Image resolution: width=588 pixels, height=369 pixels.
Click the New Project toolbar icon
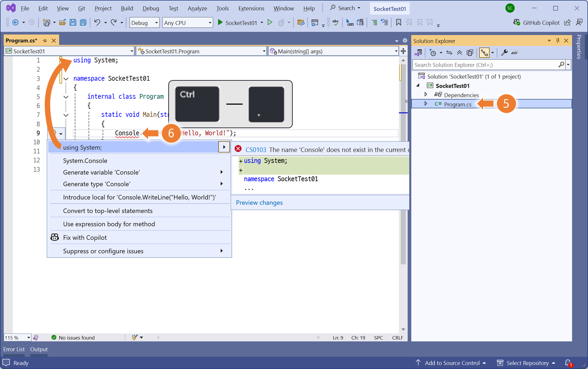(46, 22)
